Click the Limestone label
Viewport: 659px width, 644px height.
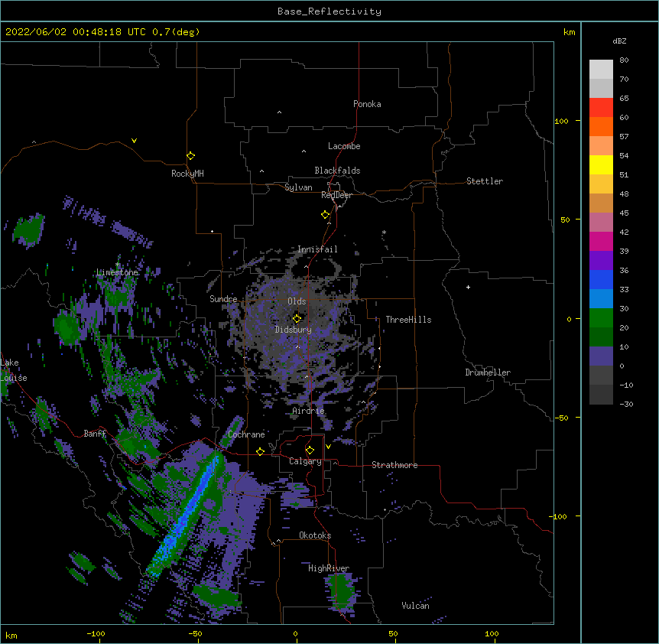coord(117,272)
